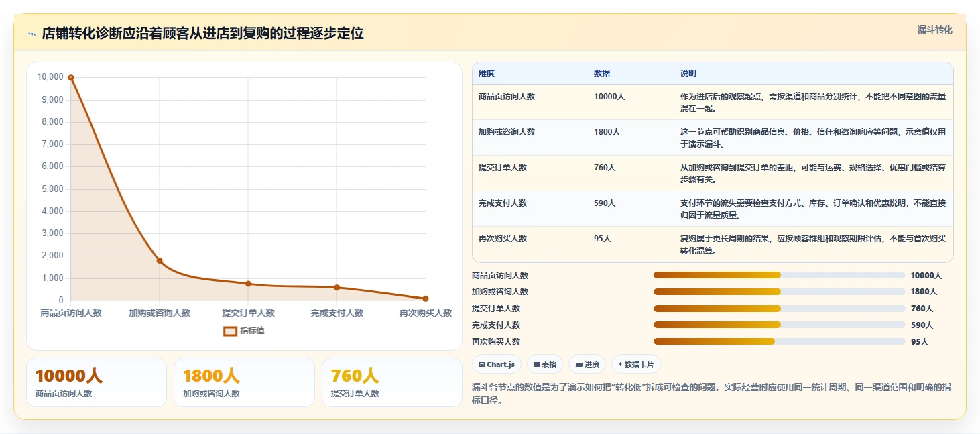Click the 数据 column header
The image size is (980, 434).
pos(602,74)
